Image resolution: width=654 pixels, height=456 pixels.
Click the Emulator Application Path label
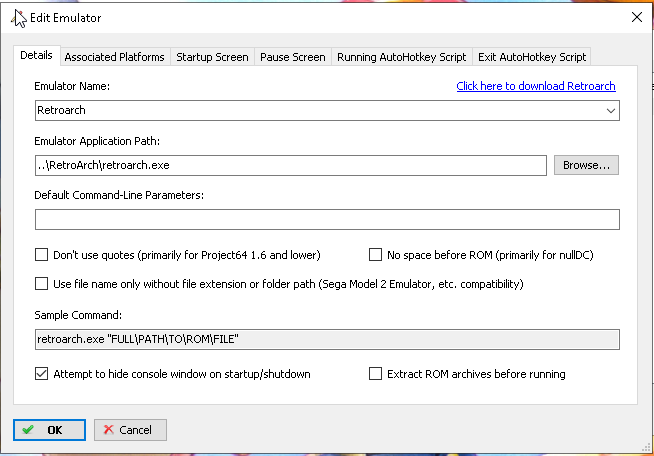(x=97, y=141)
